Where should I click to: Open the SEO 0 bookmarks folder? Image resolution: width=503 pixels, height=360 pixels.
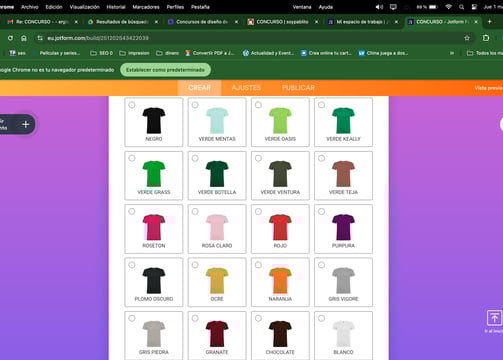pyautogui.click(x=102, y=53)
